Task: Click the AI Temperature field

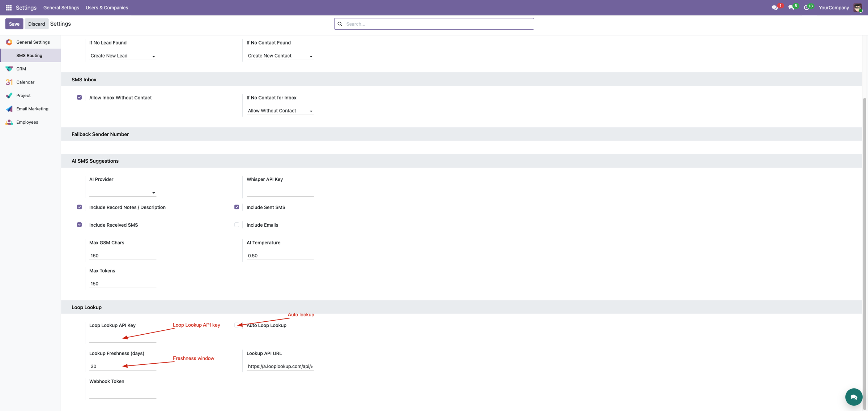Action: (280, 256)
